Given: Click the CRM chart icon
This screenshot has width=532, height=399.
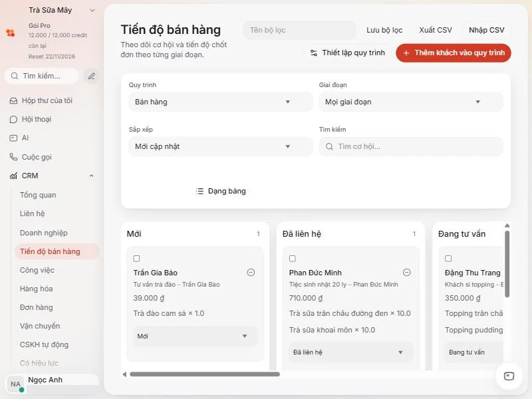Looking at the screenshot, I should [13, 176].
